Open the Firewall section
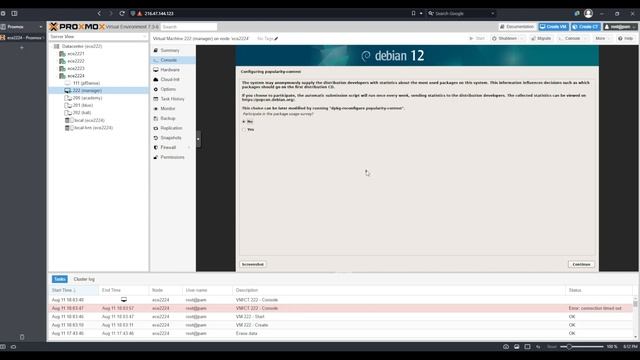Viewport: 640px width, 360px height. (168, 147)
